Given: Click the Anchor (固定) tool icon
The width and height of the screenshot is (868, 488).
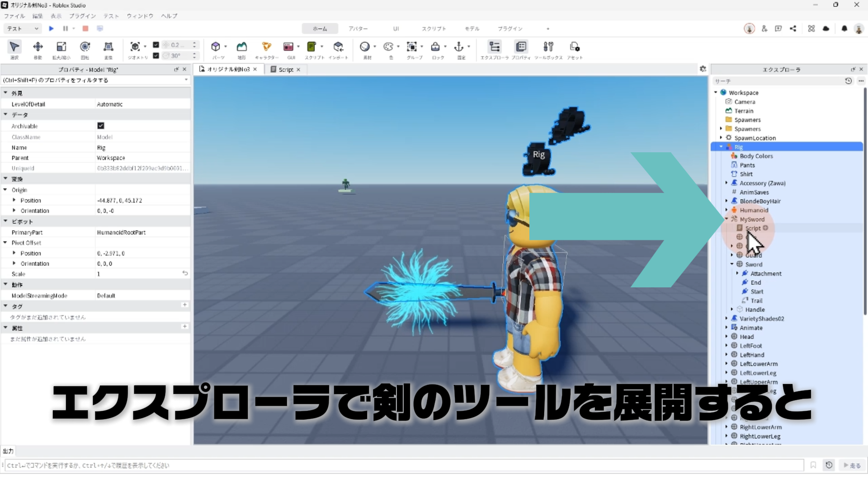Looking at the screenshot, I should (459, 47).
